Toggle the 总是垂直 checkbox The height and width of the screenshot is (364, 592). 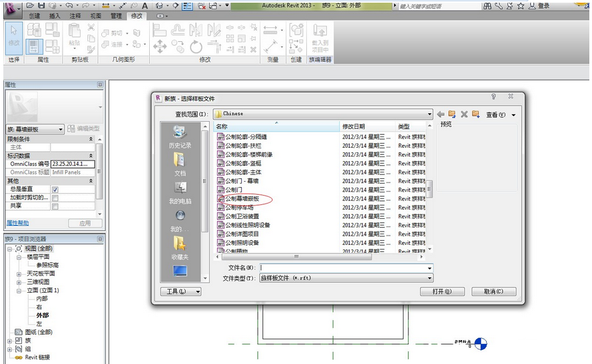pyautogui.click(x=55, y=190)
